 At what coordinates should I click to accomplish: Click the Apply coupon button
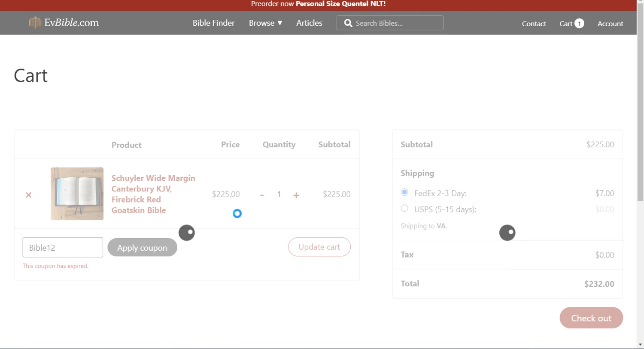click(x=142, y=247)
